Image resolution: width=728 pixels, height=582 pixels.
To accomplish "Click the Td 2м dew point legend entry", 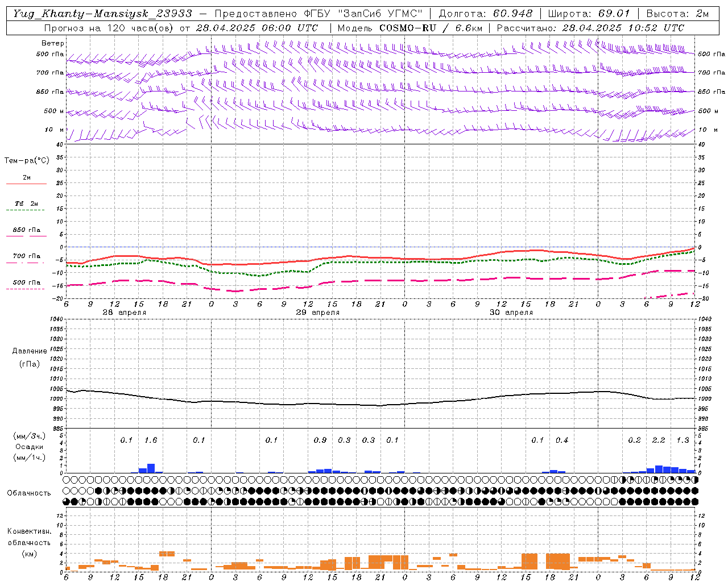I will coord(26,203).
